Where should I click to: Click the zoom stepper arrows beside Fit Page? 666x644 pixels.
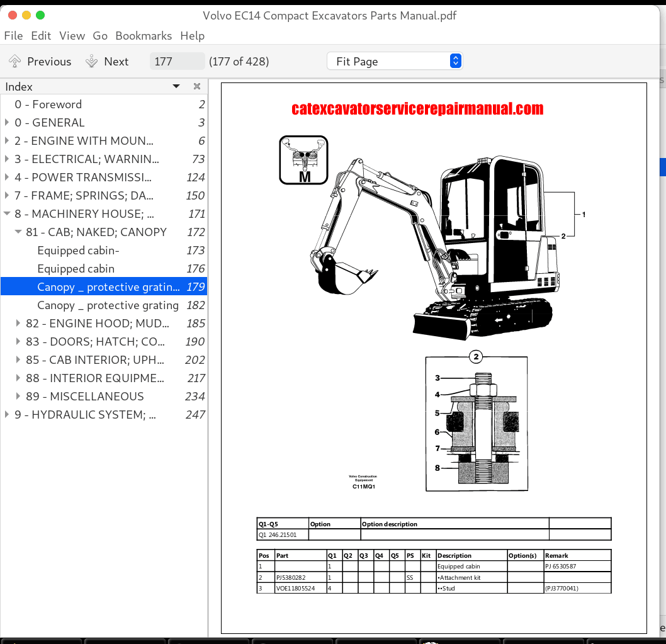454,60
